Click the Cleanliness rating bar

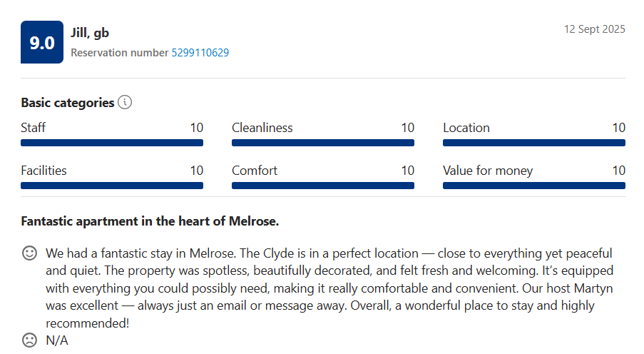(x=323, y=143)
